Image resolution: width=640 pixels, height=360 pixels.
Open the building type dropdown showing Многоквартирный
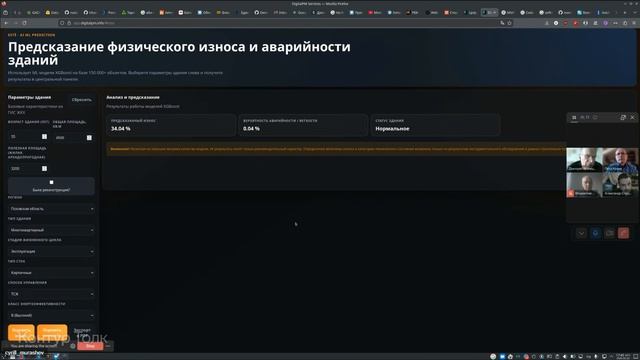(51, 230)
